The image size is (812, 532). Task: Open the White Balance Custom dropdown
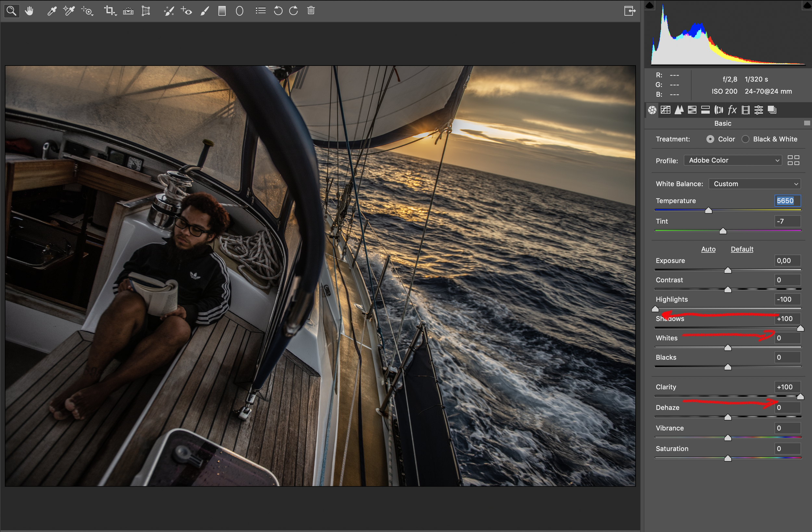[754, 184]
